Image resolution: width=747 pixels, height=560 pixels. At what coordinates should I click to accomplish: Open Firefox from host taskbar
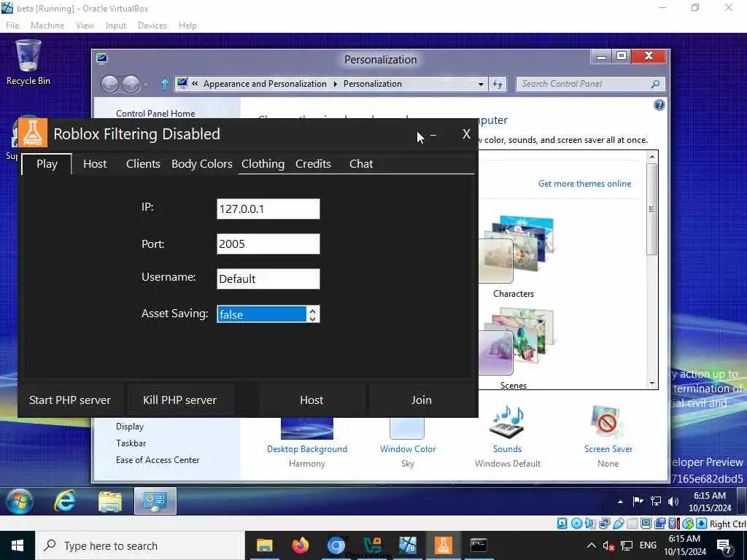[x=300, y=545]
